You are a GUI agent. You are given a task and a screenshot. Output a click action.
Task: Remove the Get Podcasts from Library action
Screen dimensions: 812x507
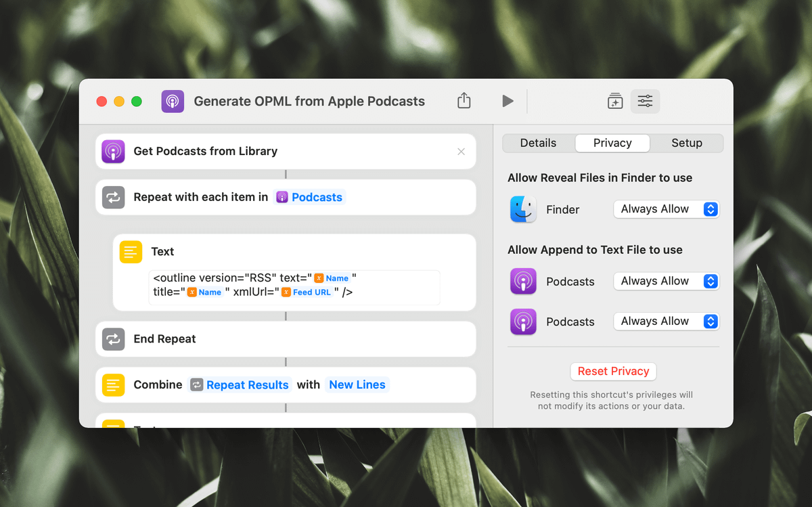pos(461,152)
